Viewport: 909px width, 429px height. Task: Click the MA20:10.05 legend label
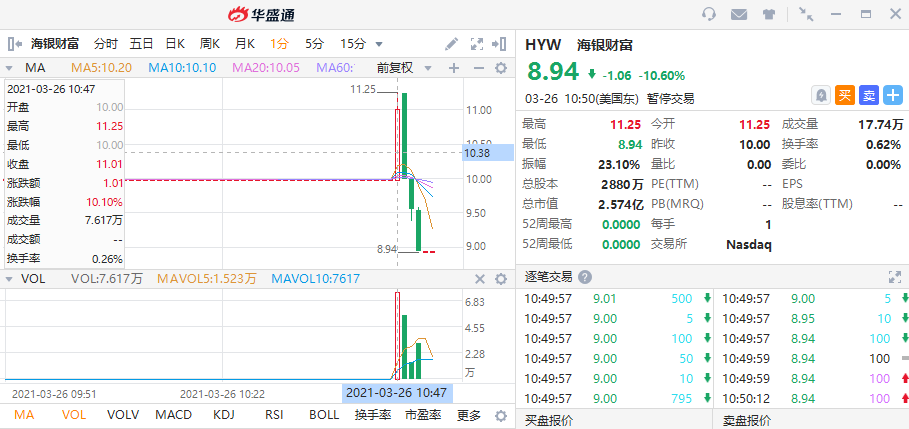(266, 68)
